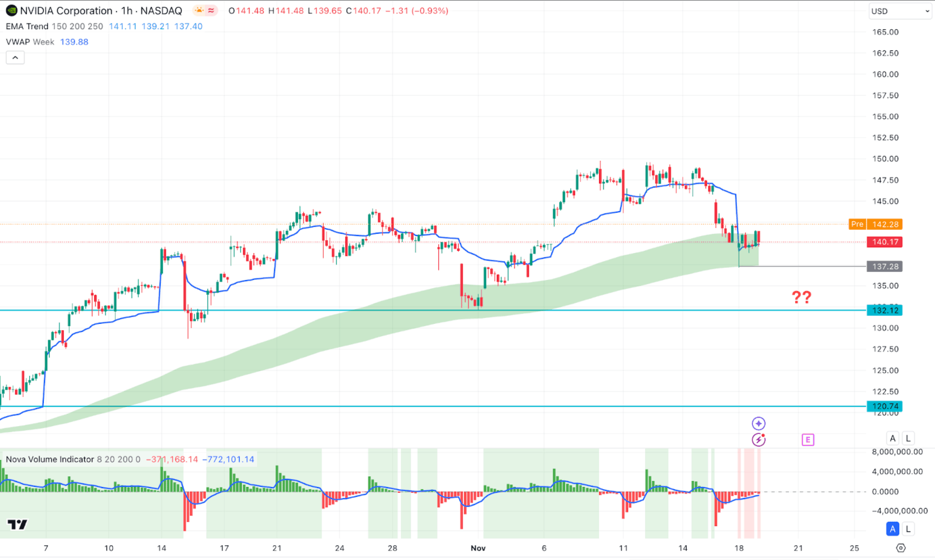Click the lightning bolt news event icon
This screenshot has width=935, height=560.
tap(758, 440)
